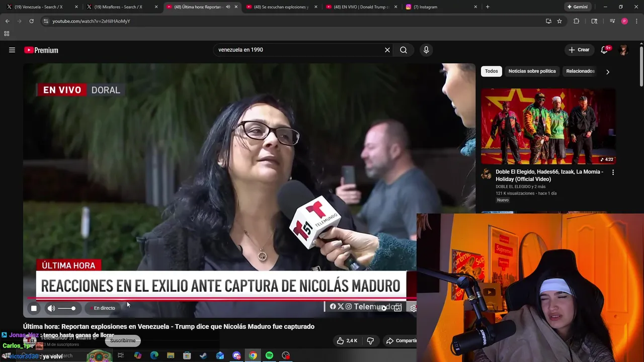The height and width of the screenshot is (362, 644).
Task: Open media controls icon in Chrome toolbar
Action: 612,21
